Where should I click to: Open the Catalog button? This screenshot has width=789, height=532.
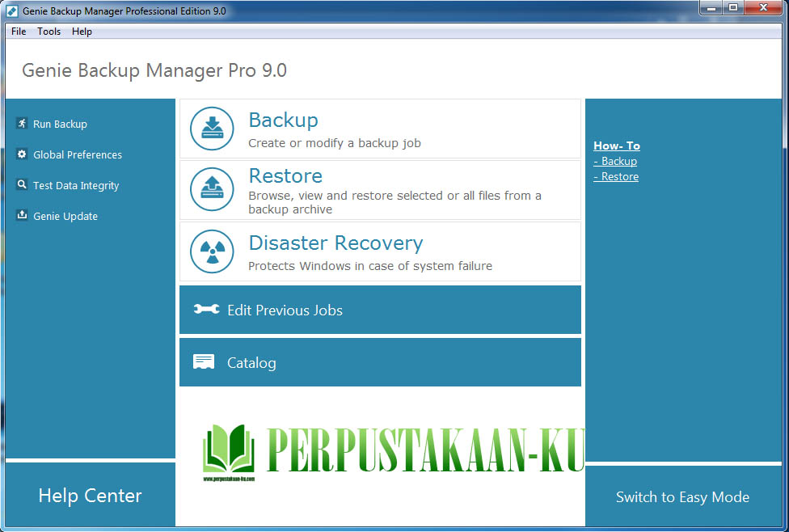381,362
